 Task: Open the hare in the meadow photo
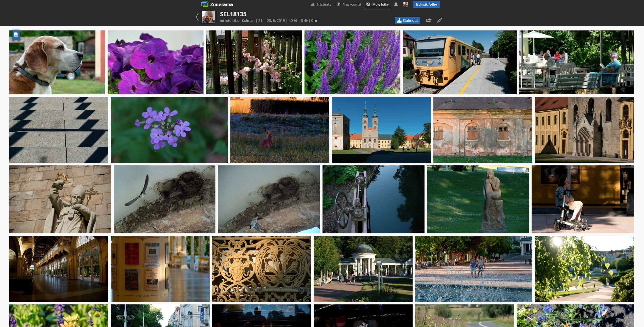pyautogui.click(x=280, y=130)
